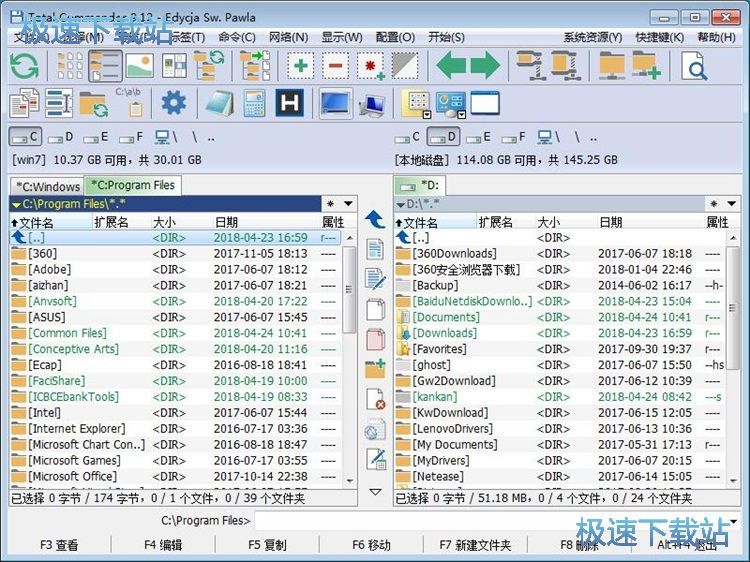Open the network folder connect icon
The width and height of the screenshot is (750, 562).
coord(611,66)
